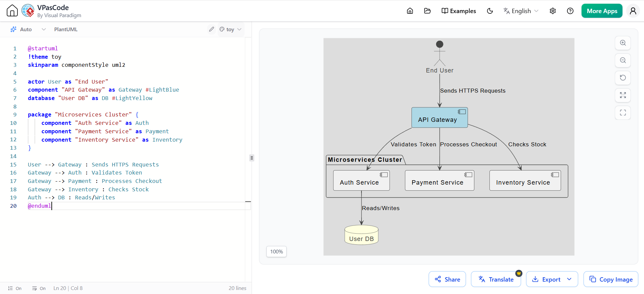Click the VPasCode title text
Viewport: 644px width, 294px height.
[53, 8]
